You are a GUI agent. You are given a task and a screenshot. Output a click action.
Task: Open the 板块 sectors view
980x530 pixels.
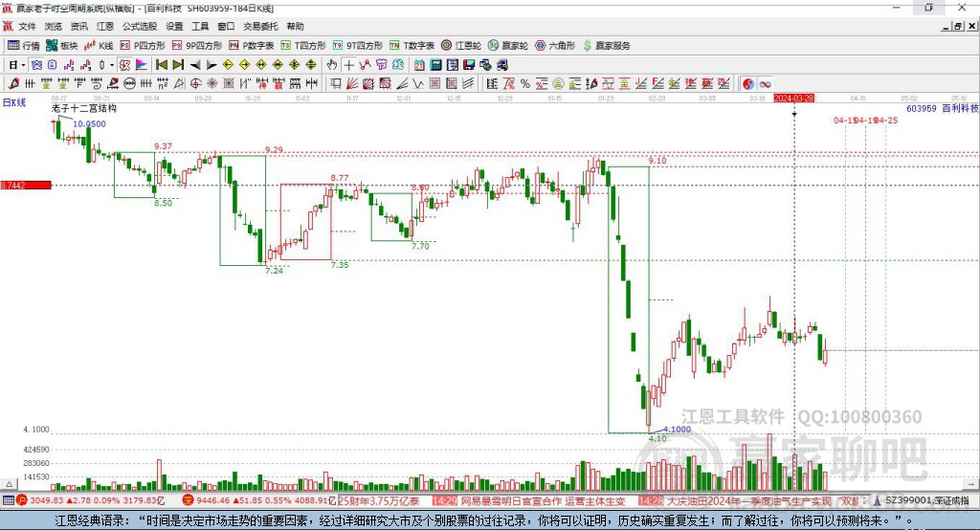coord(62,46)
